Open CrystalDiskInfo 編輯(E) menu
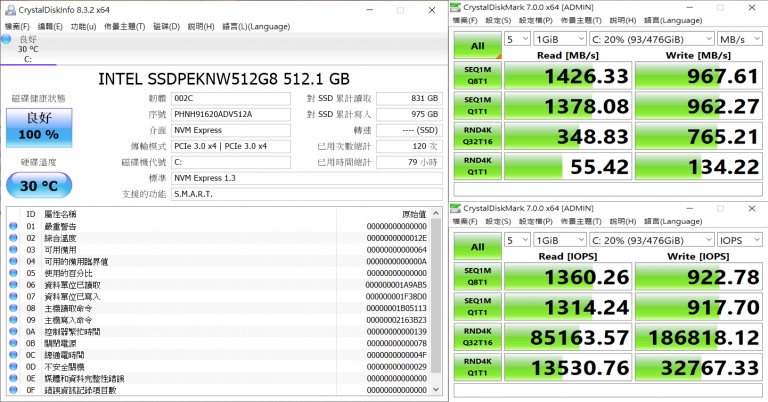Viewport: 768px width, 402px height. 50,26
